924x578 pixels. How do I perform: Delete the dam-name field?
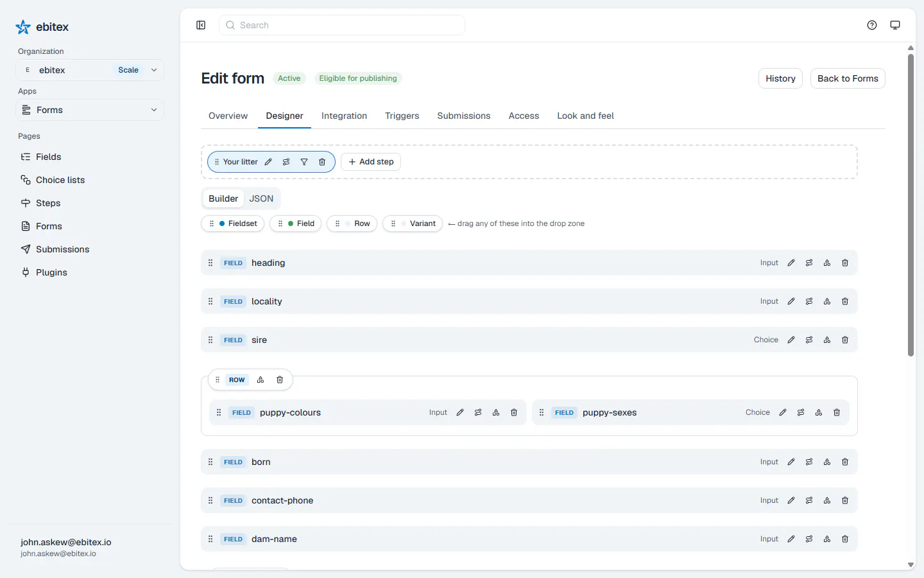point(845,539)
